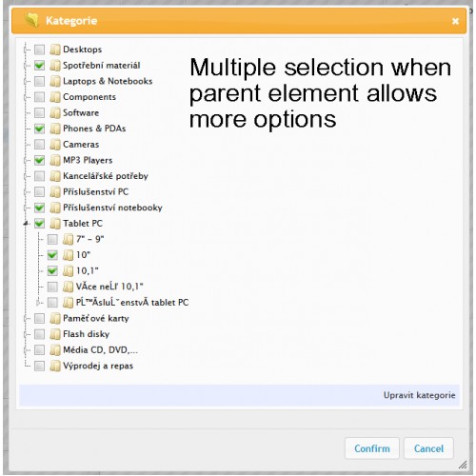
Task: Click the folder icon next to 10,1"
Action: point(68,271)
